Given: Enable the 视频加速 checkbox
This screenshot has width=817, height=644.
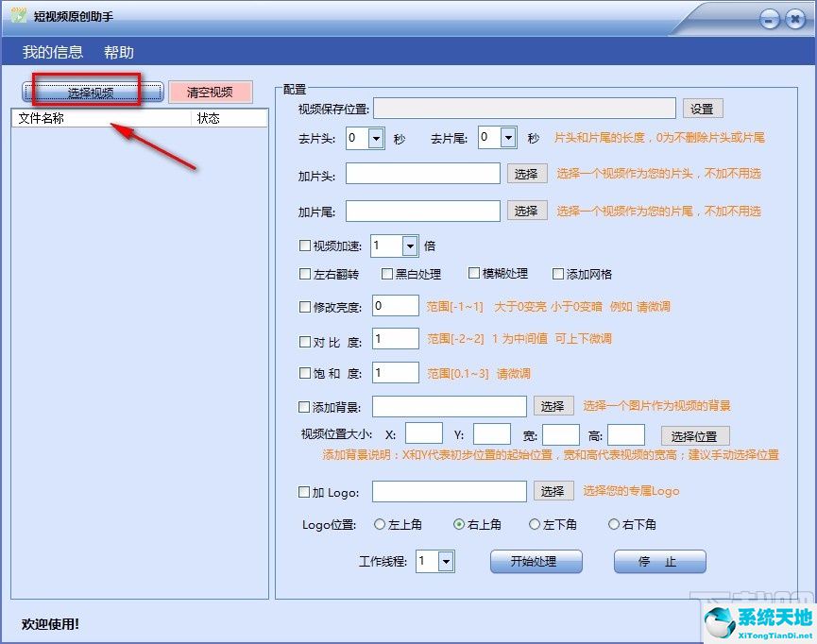Looking at the screenshot, I should tap(305, 246).
